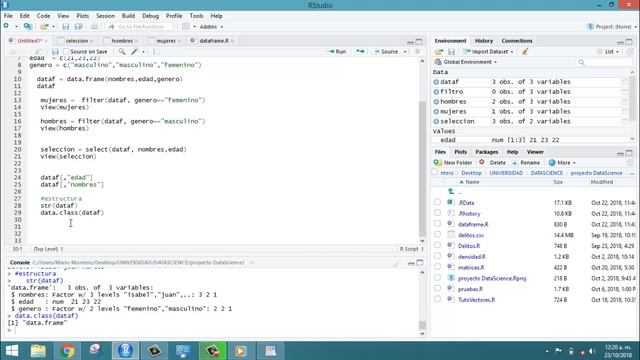Open the List view mode dropdown

tap(608, 52)
